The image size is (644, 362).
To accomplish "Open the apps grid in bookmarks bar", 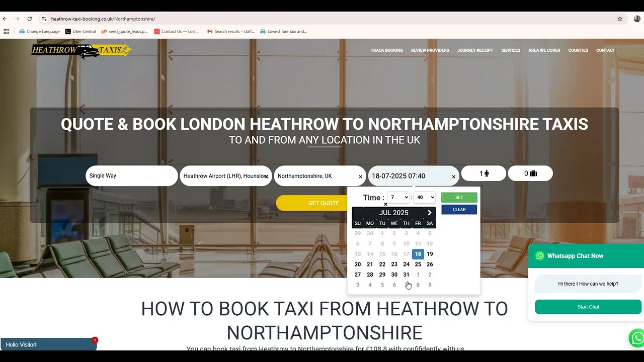I will point(6,31).
